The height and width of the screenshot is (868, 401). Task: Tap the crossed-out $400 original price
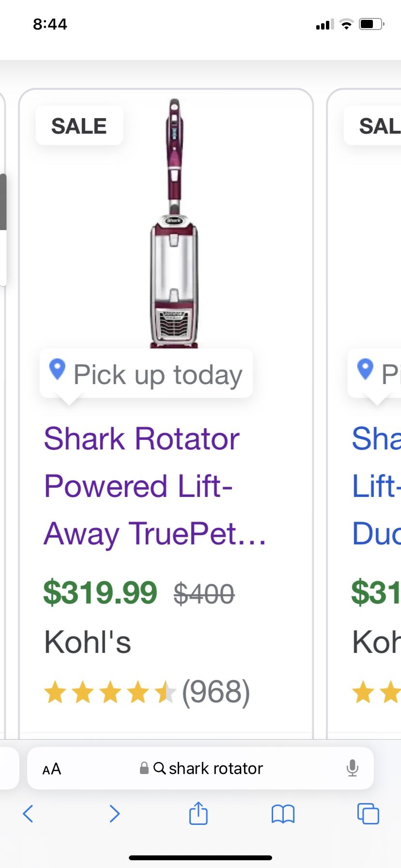(204, 594)
